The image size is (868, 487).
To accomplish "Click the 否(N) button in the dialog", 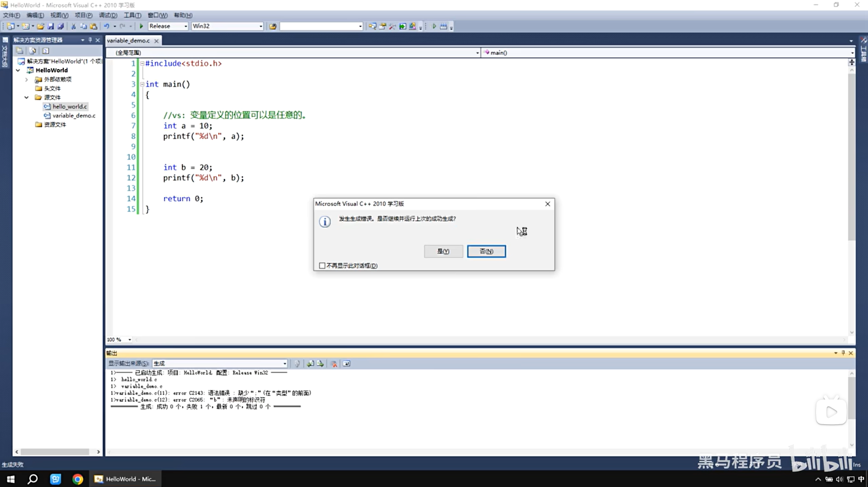I will coord(486,251).
